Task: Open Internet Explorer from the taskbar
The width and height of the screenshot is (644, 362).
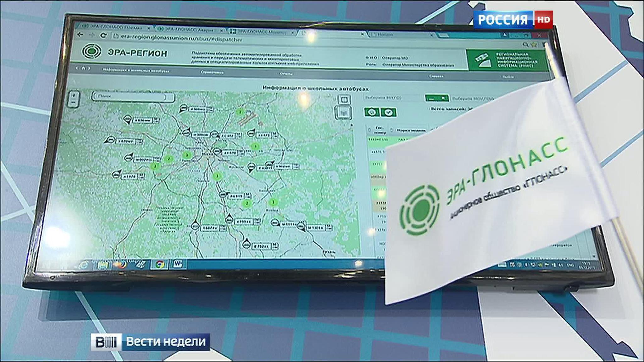Action: (83, 265)
